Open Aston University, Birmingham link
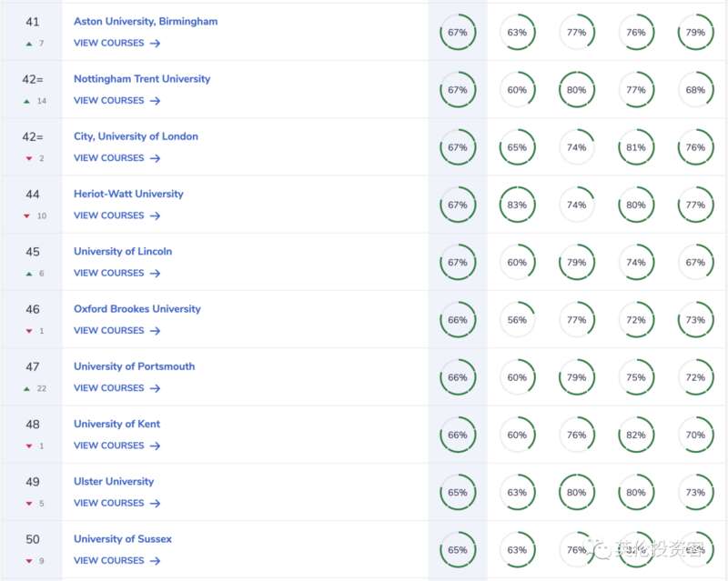 pyautogui.click(x=146, y=21)
